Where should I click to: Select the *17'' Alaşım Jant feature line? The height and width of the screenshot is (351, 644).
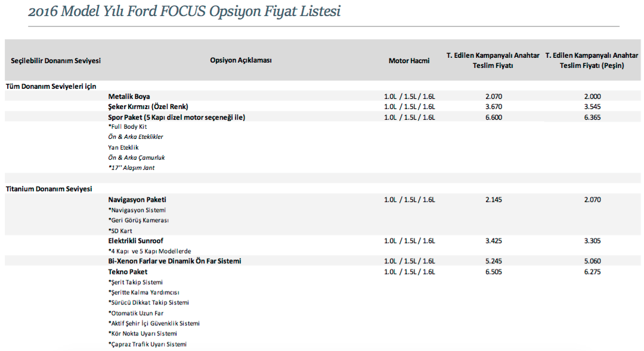[131, 168]
